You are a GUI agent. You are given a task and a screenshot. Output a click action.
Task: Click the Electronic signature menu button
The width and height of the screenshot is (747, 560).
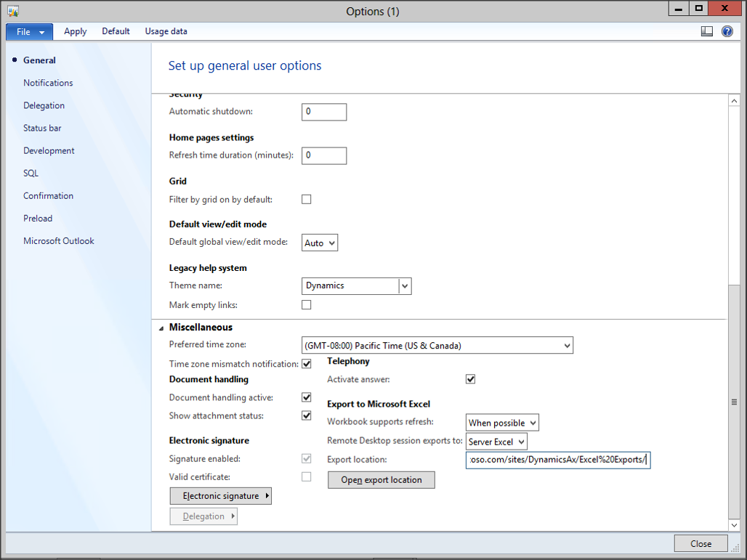221,496
